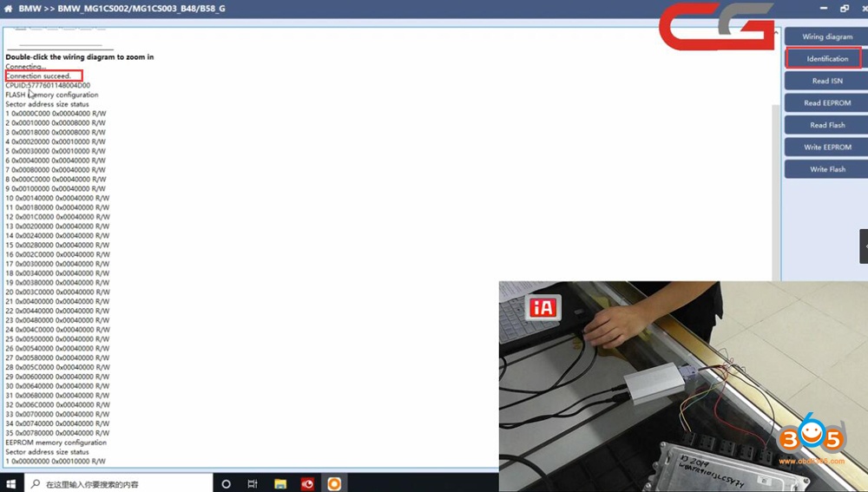The height and width of the screenshot is (492, 868).
Task: Click the Read EEPROM button
Action: click(827, 103)
